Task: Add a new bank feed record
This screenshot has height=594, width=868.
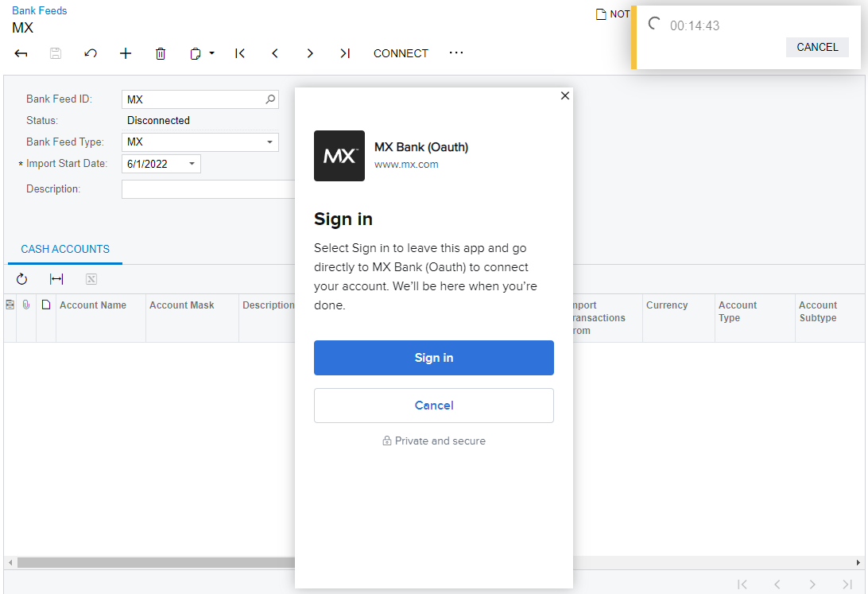Action: click(126, 53)
